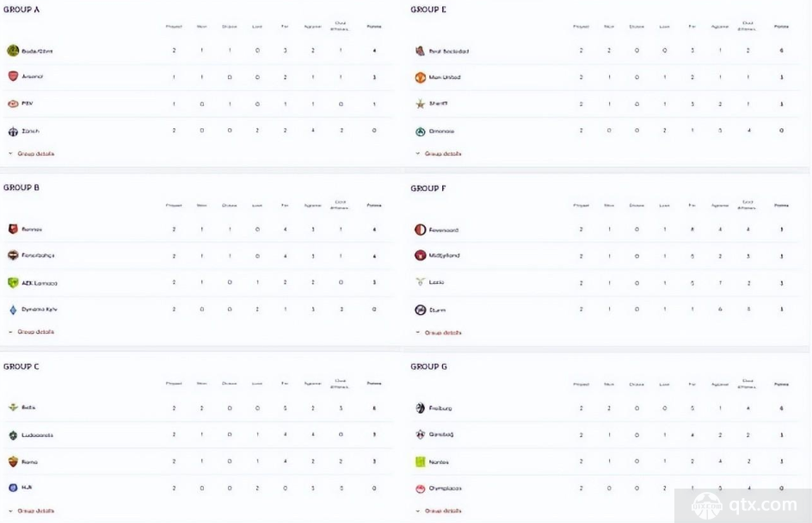This screenshot has height=523, width=812.
Task: Click the Man United club crest
Action: tap(420, 77)
